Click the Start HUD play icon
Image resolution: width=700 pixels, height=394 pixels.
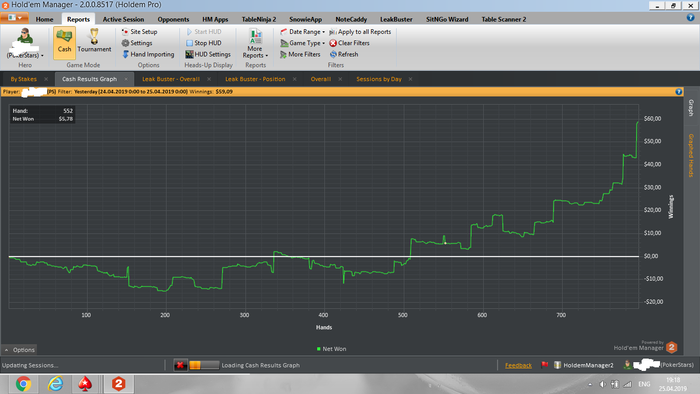189,32
